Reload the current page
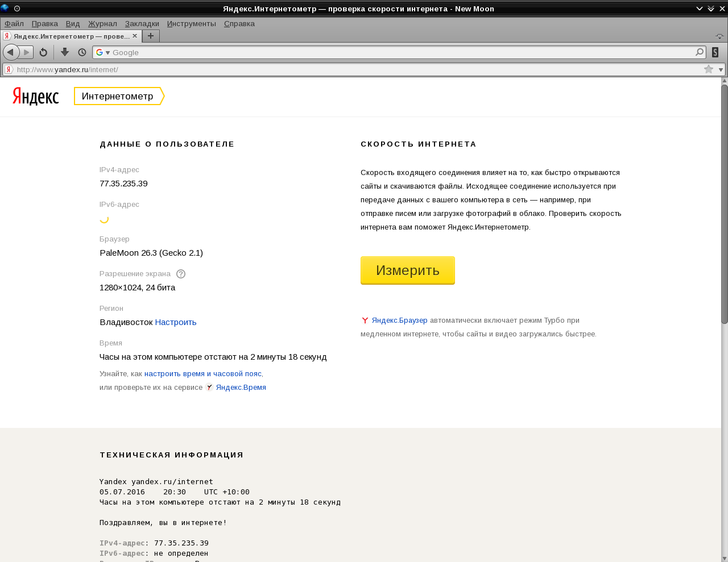This screenshot has height=562, width=728. pyautogui.click(x=43, y=52)
